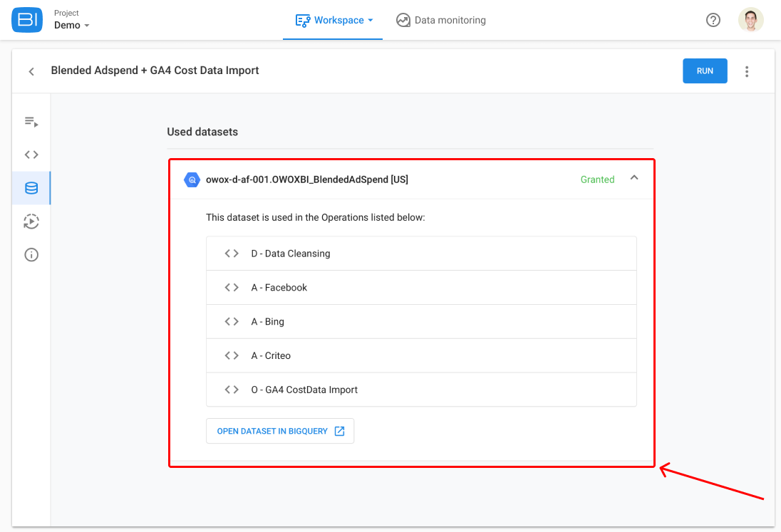Open the A - Facebook operation
This screenshot has height=532, width=781.
click(421, 288)
